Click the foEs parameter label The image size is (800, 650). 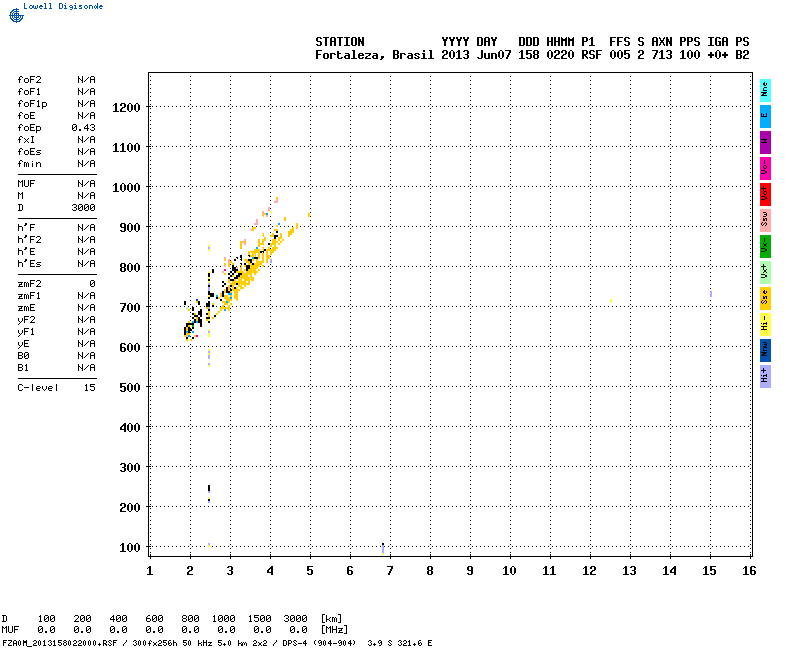(30, 152)
